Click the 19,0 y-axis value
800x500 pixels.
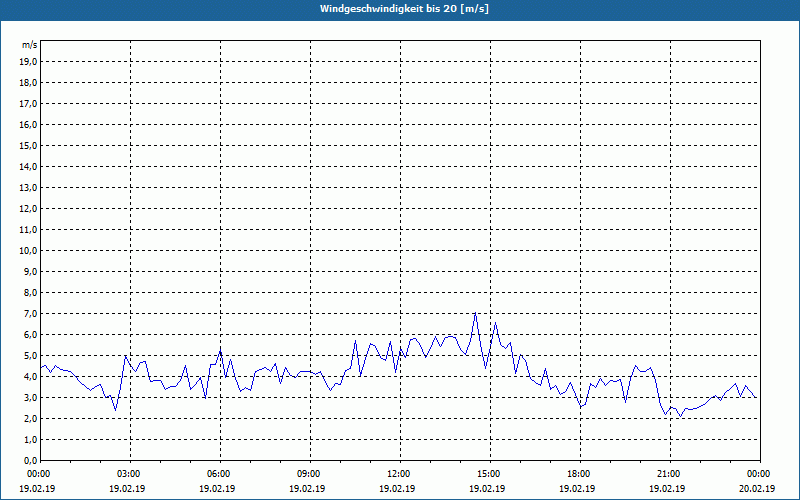[x=29, y=62]
